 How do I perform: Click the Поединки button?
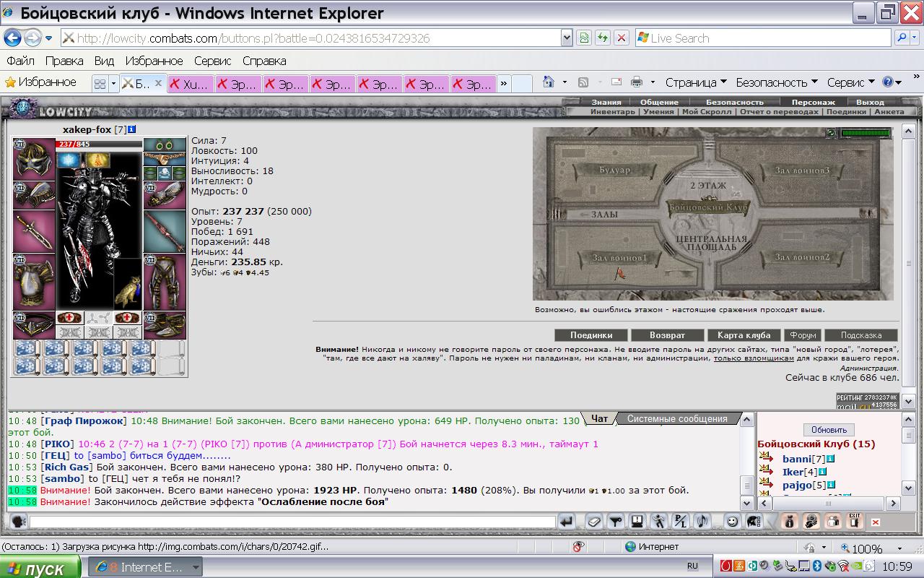click(x=590, y=335)
